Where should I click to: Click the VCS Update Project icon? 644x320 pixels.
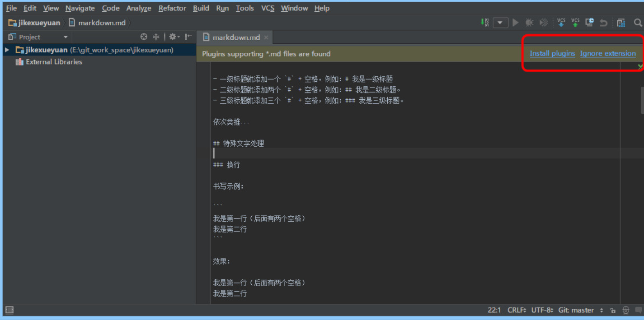click(561, 22)
